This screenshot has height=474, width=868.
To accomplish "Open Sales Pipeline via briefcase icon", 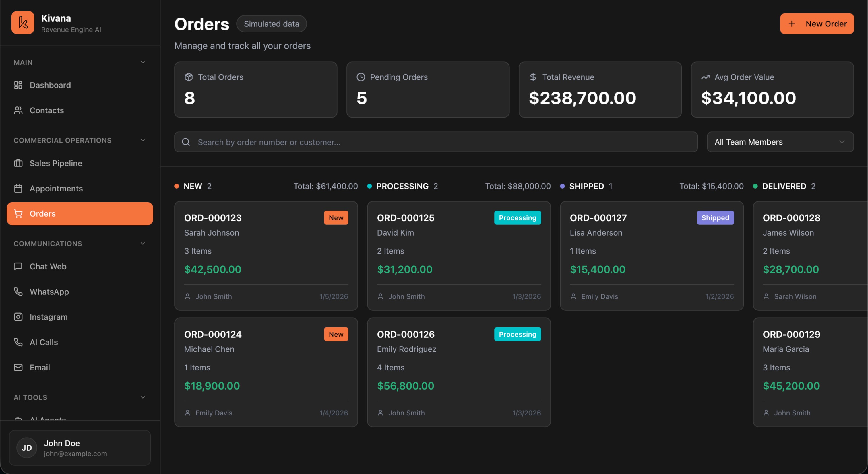I will tap(19, 163).
